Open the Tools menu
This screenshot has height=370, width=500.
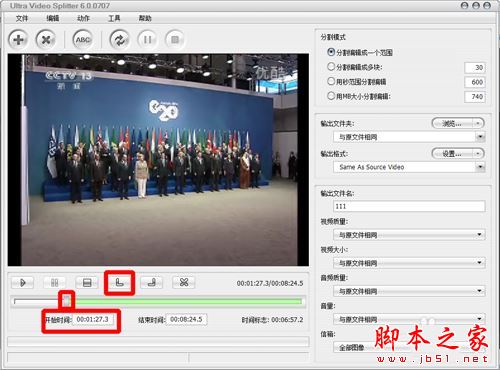click(114, 18)
